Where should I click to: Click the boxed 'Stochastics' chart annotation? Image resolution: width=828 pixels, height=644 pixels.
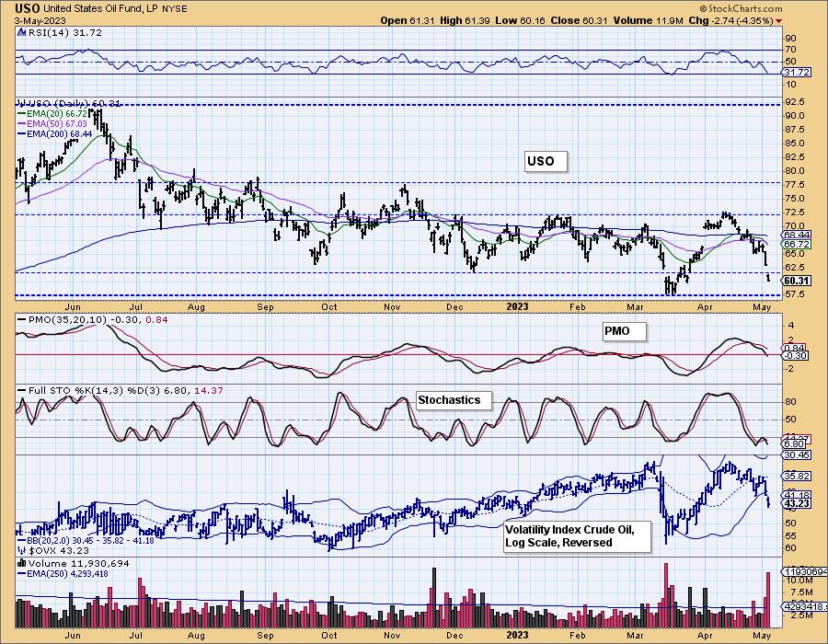[454, 400]
